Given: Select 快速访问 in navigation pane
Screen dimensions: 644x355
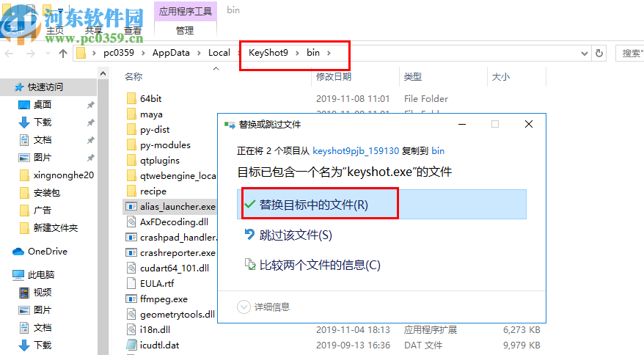Looking at the screenshot, I should click(45, 87).
